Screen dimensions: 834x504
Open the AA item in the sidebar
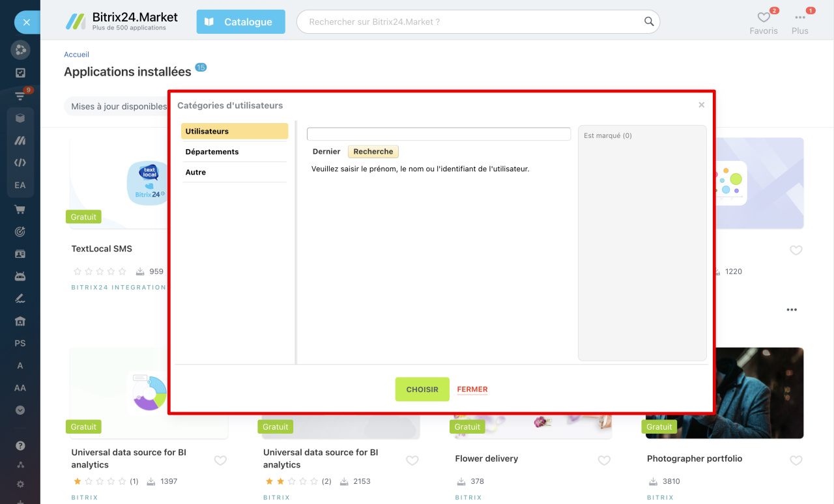point(20,387)
